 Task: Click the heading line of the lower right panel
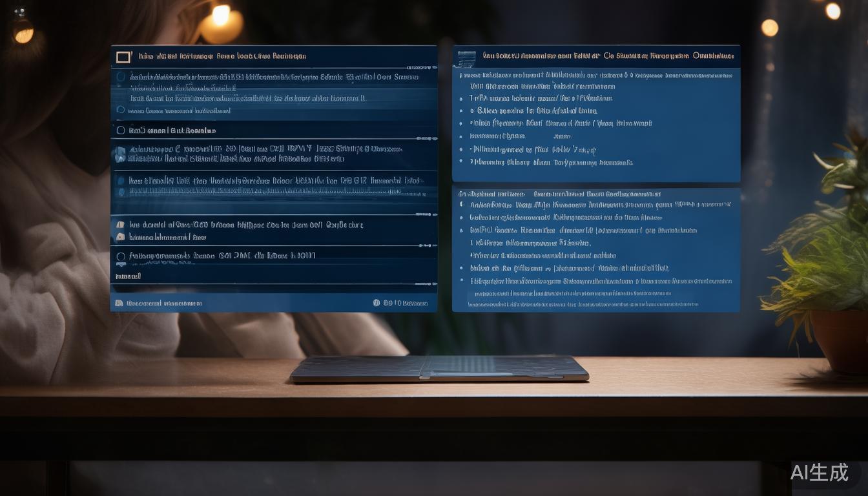pos(559,194)
